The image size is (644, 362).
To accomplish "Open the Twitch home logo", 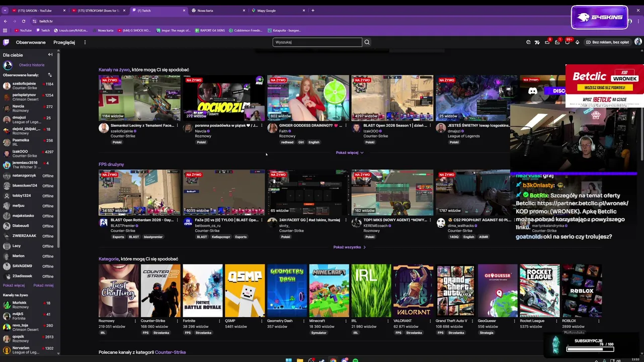I will click(x=6, y=42).
